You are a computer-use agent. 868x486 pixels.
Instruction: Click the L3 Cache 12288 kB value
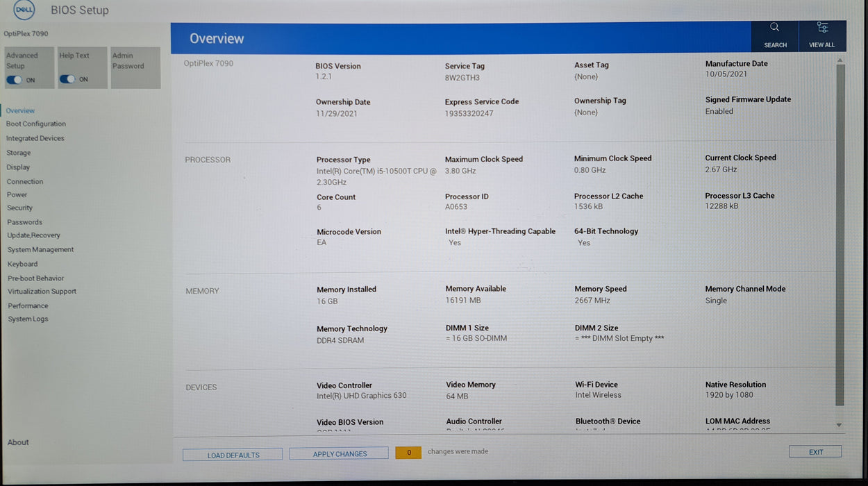[721, 206]
